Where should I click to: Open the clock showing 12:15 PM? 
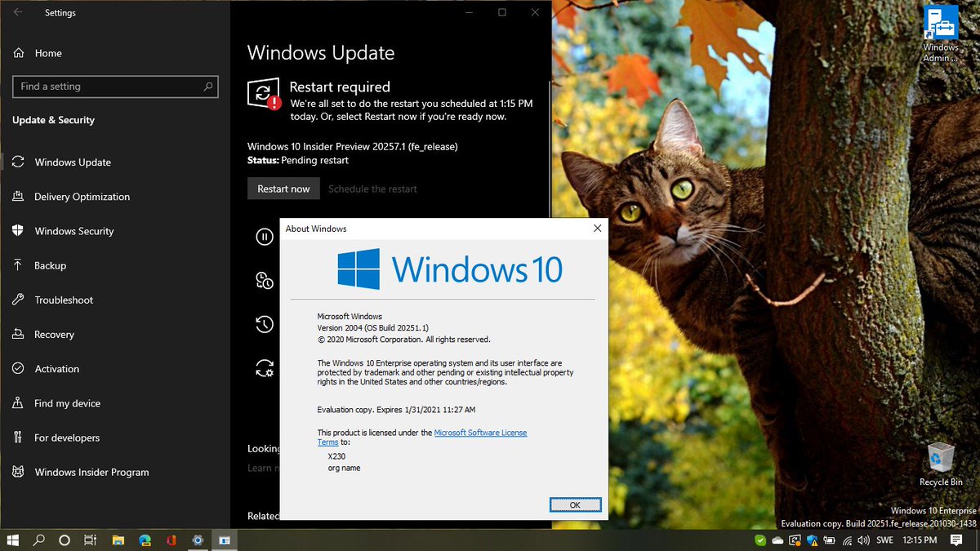920,540
